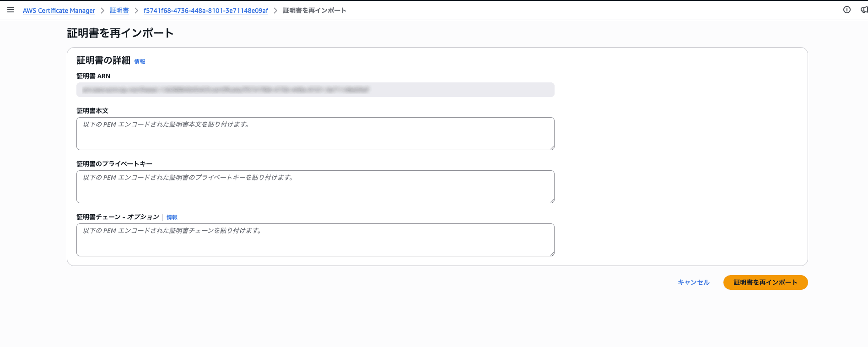868x347 pixels.
Task: Focus the 証明書本文 text area
Action: click(x=315, y=134)
